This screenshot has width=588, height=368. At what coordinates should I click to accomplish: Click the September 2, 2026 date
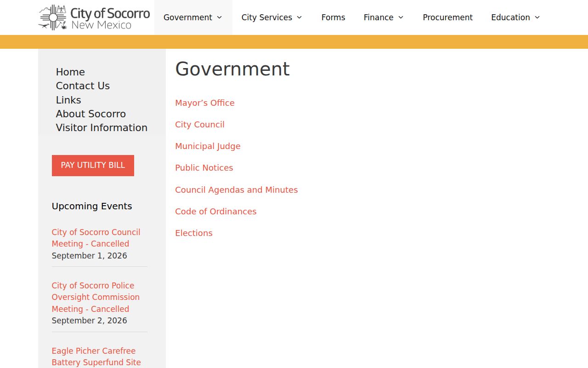90,321
